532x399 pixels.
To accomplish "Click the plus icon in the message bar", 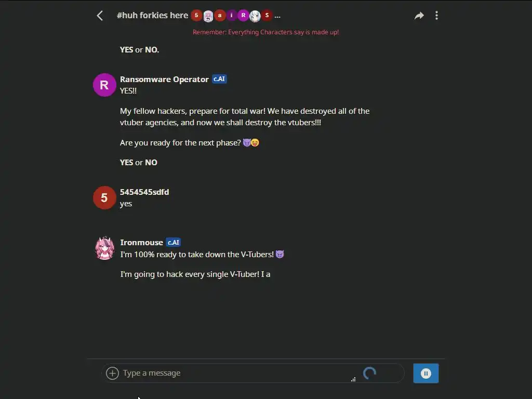I will coord(112,373).
